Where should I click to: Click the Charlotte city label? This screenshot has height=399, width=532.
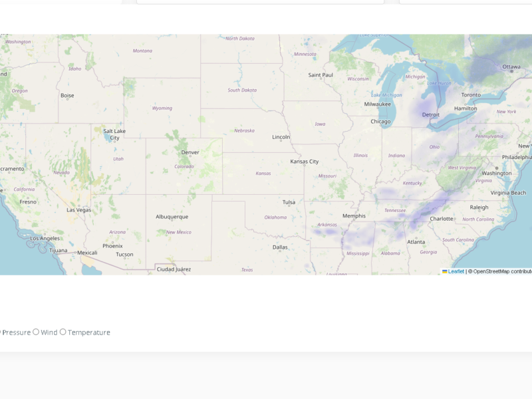[442, 219]
